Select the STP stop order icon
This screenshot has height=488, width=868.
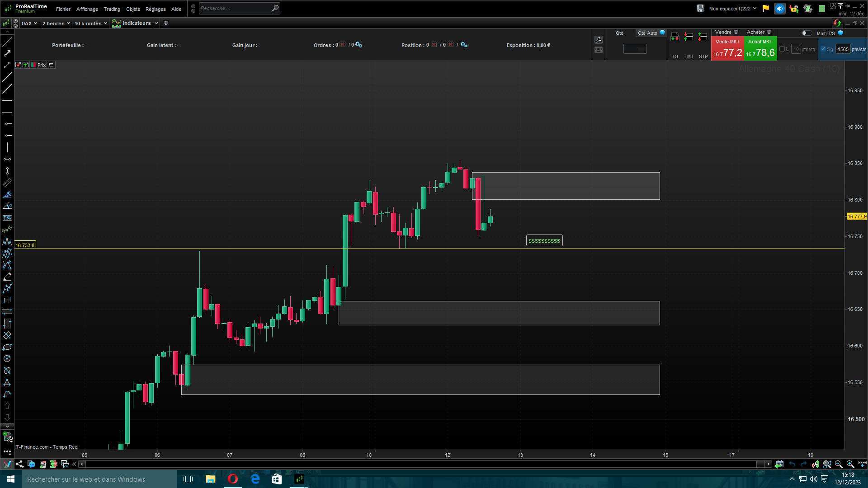tap(703, 37)
